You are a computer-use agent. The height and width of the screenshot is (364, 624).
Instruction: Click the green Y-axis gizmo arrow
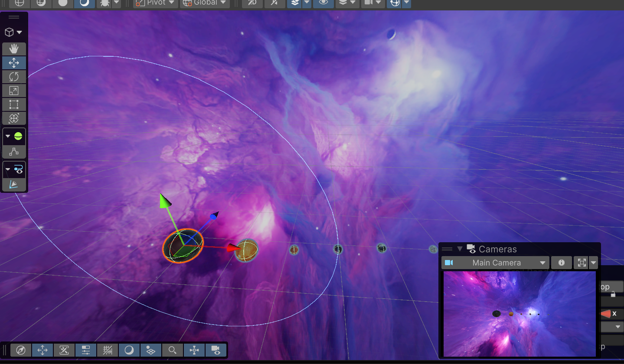click(x=165, y=201)
